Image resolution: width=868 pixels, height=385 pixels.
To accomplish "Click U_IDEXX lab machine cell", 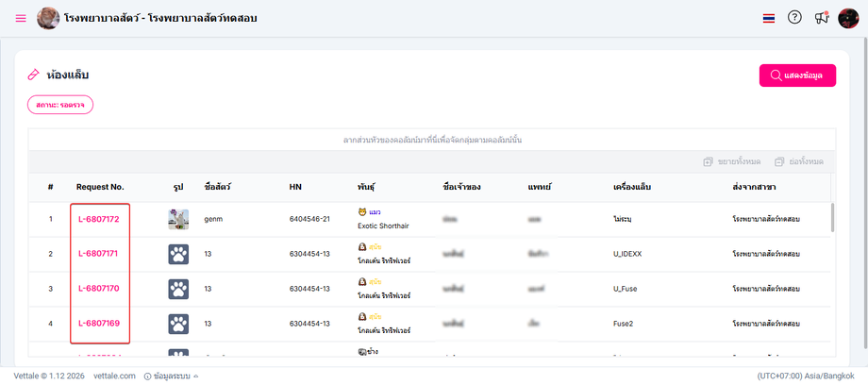I will tap(627, 254).
